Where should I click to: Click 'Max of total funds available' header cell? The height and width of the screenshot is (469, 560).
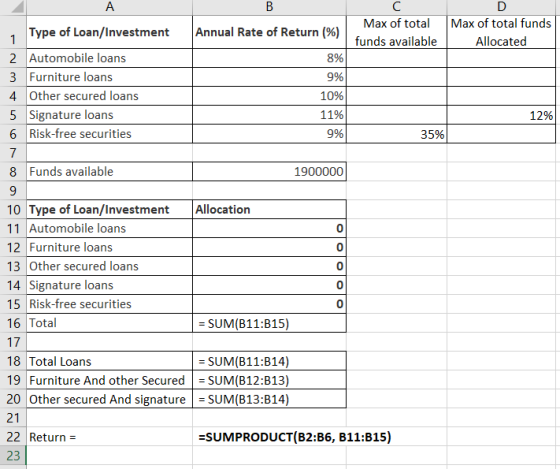point(396,32)
